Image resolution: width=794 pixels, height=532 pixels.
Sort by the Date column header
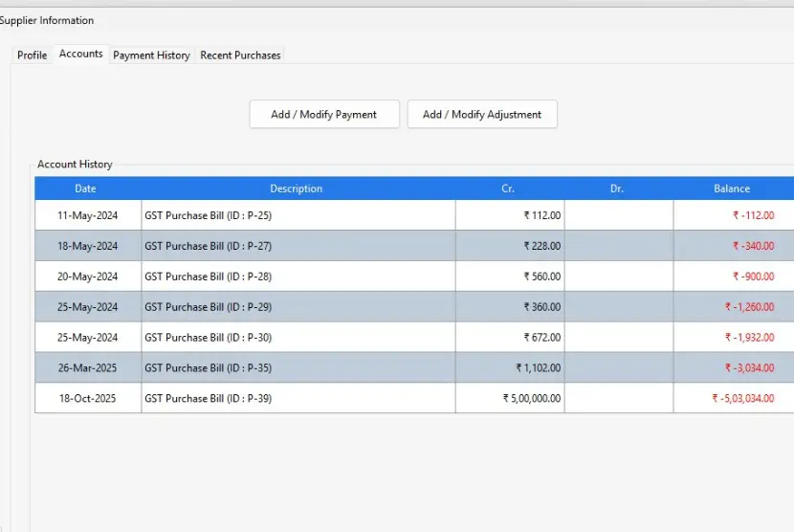pyautogui.click(x=86, y=188)
